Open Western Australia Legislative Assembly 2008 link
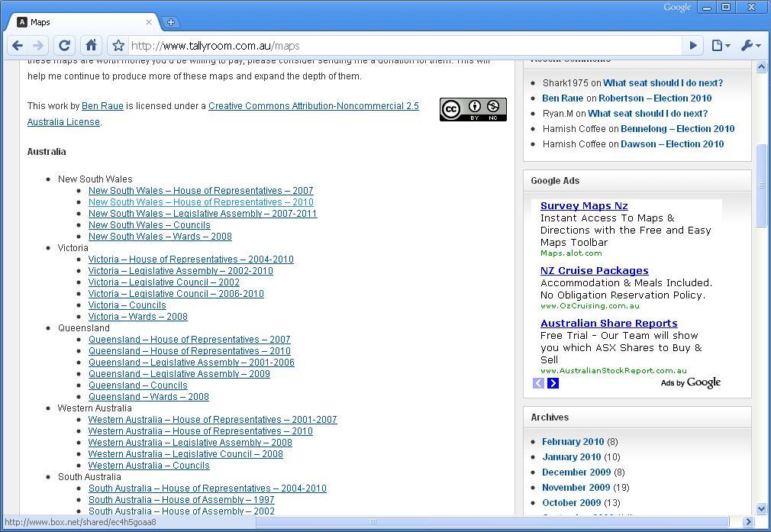The height and width of the screenshot is (532, 771). pos(190,443)
